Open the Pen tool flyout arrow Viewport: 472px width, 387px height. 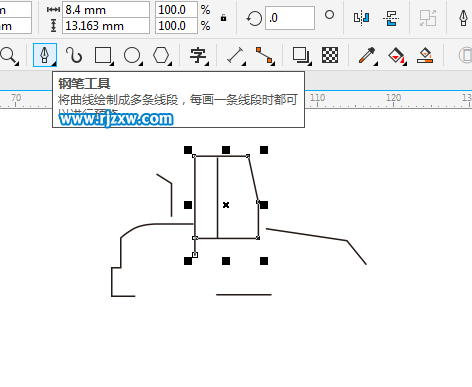[54, 63]
